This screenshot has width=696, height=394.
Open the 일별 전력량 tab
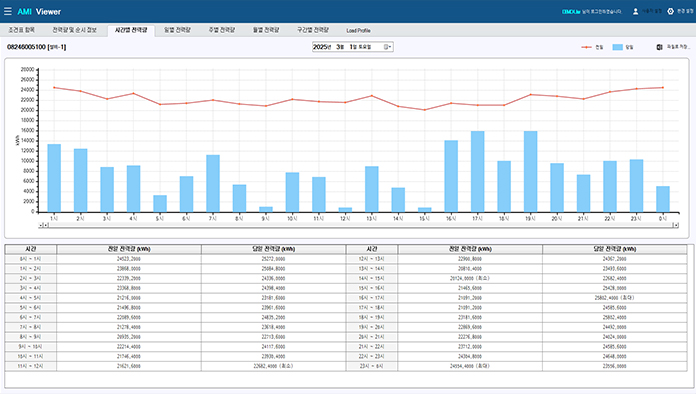177,30
